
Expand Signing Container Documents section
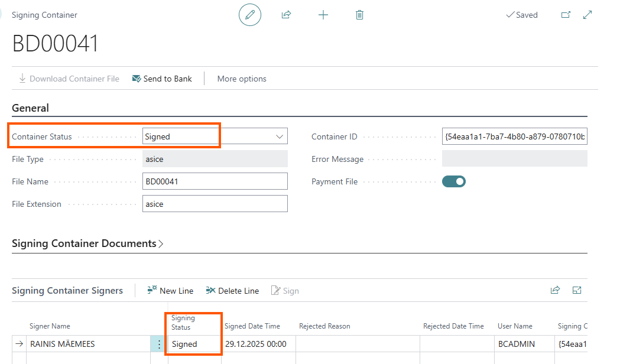click(x=87, y=243)
